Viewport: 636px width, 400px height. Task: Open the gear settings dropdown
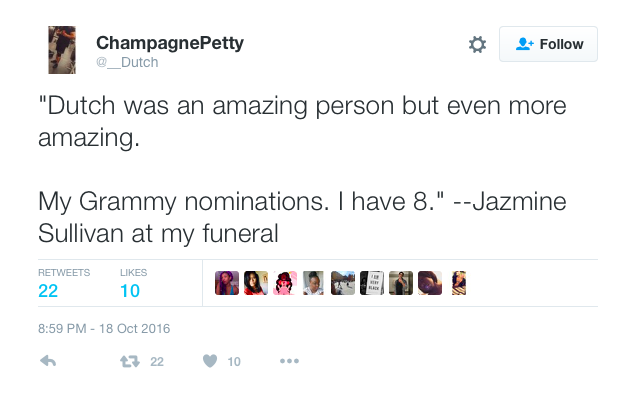(477, 44)
